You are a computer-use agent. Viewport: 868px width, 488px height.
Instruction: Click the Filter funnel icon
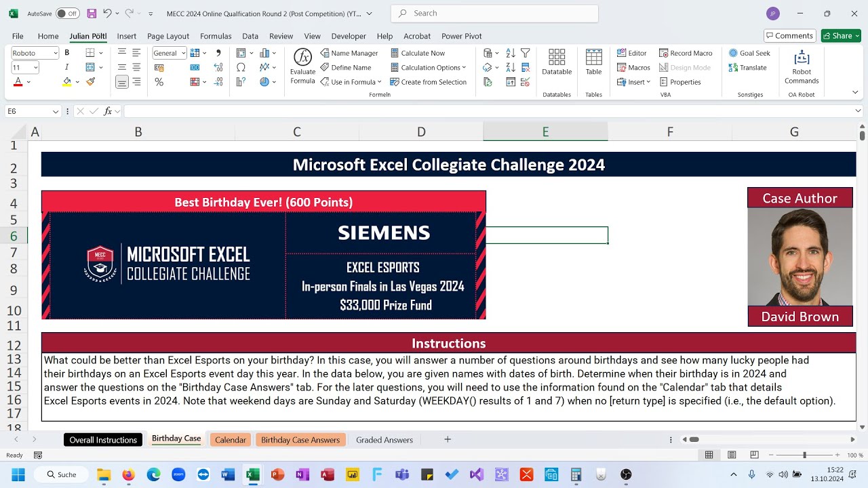point(525,53)
